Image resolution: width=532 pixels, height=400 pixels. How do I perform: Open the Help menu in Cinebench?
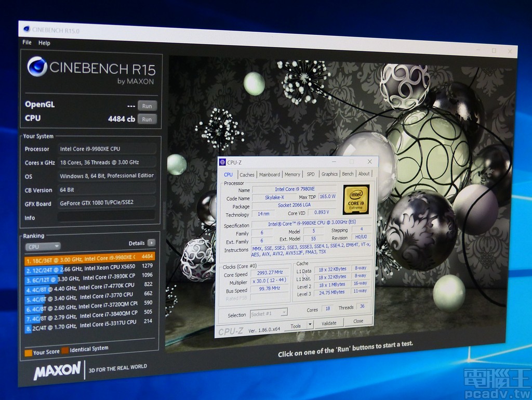pos(44,43)
